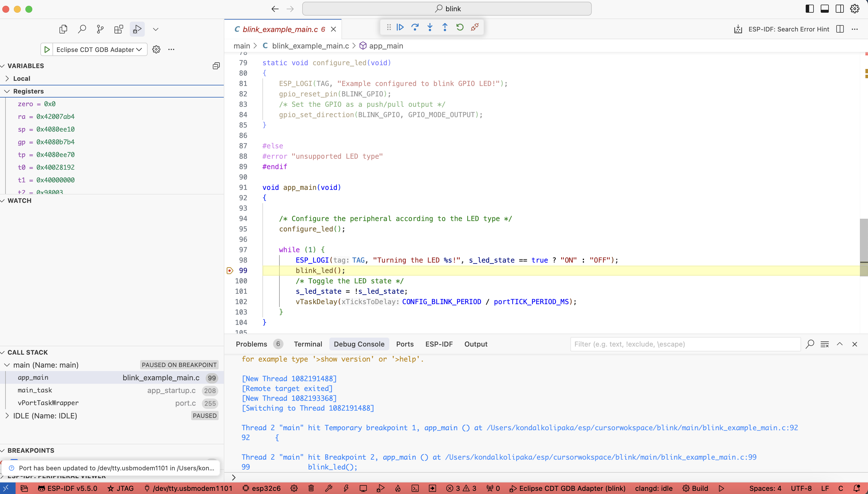Open the Source Control view icon
Image resolution: width=868 pixels, height=494 pixels.
[100, 29]
